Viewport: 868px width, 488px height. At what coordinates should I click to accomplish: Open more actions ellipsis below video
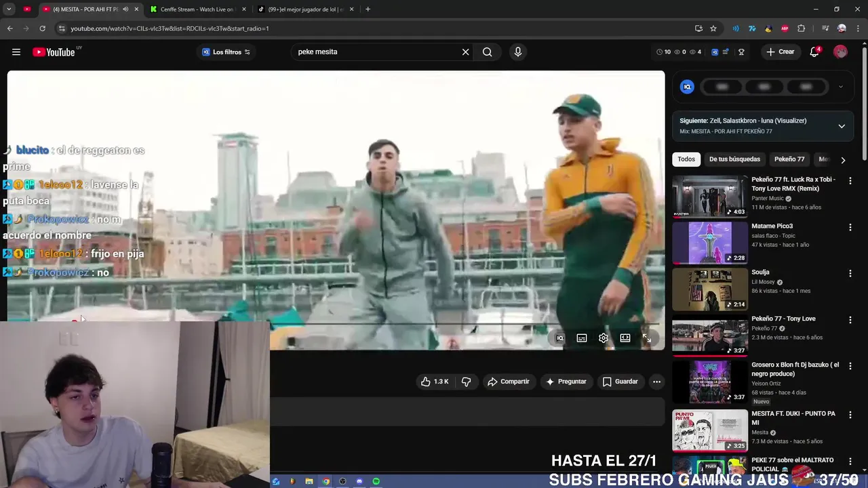coord(656,382)
